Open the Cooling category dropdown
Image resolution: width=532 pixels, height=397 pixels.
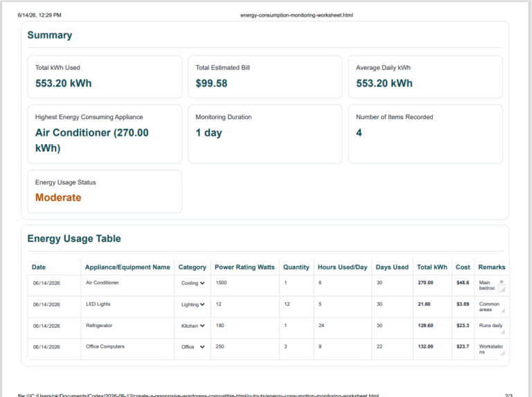(x=193, y=283)
